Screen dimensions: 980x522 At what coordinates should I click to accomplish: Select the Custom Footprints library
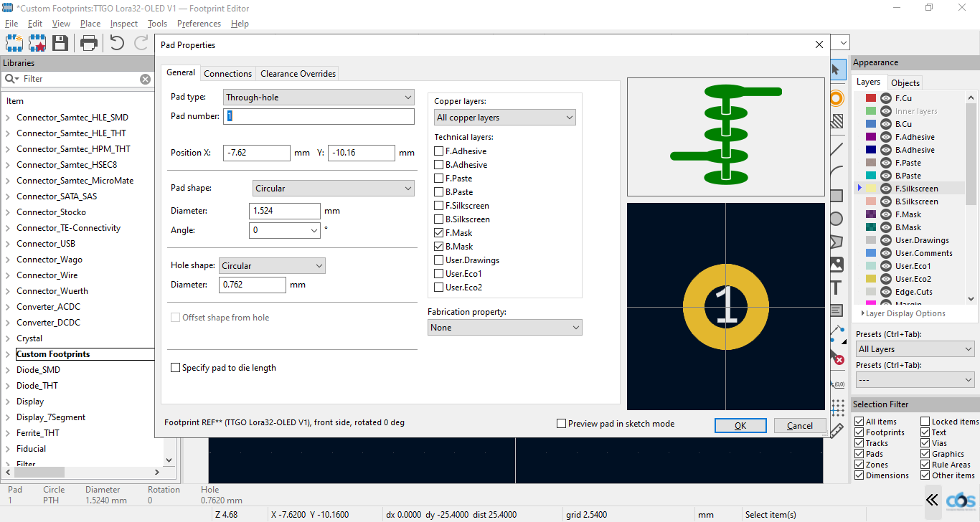click(x=53, y=354)
